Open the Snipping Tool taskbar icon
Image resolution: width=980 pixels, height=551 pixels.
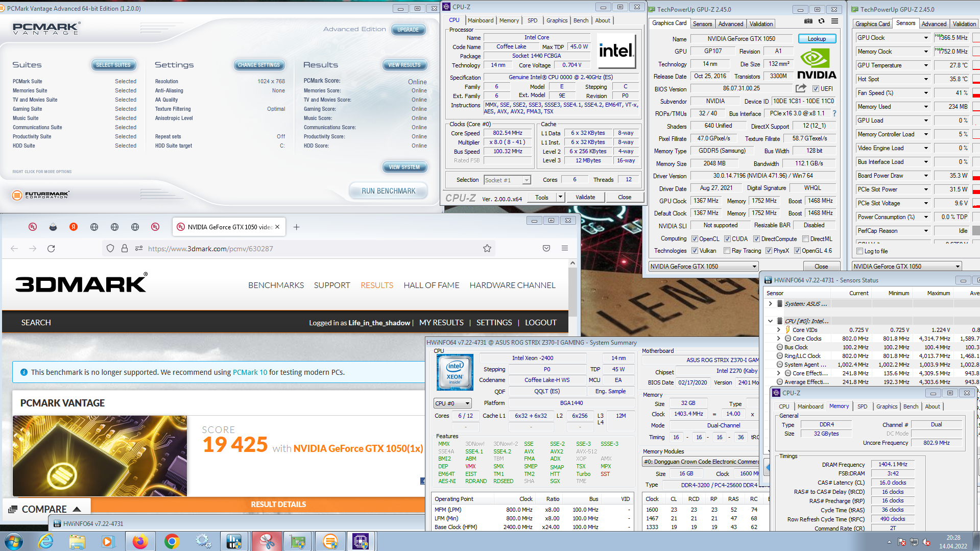267,541
